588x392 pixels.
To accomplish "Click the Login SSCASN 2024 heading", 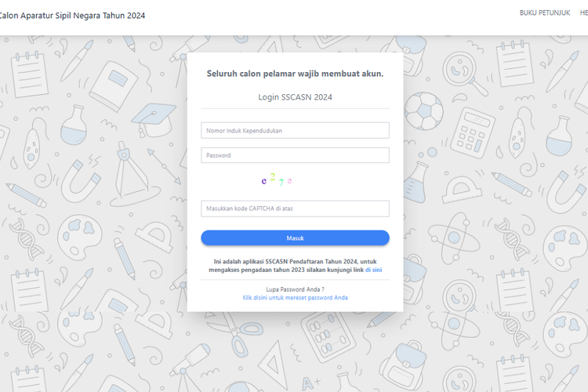I will pos(295,97).
